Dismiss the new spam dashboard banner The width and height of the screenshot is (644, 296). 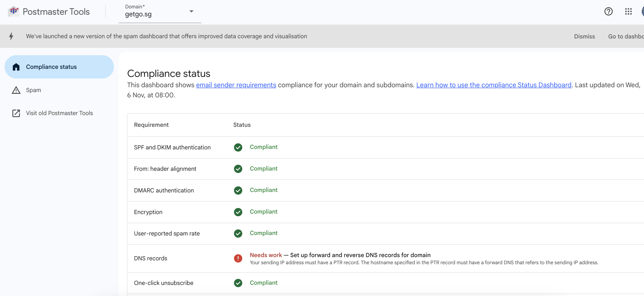click(584, 37)
